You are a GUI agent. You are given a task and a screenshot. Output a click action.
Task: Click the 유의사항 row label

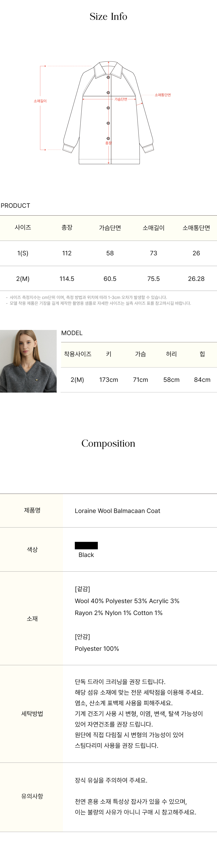tap(32, 796)
